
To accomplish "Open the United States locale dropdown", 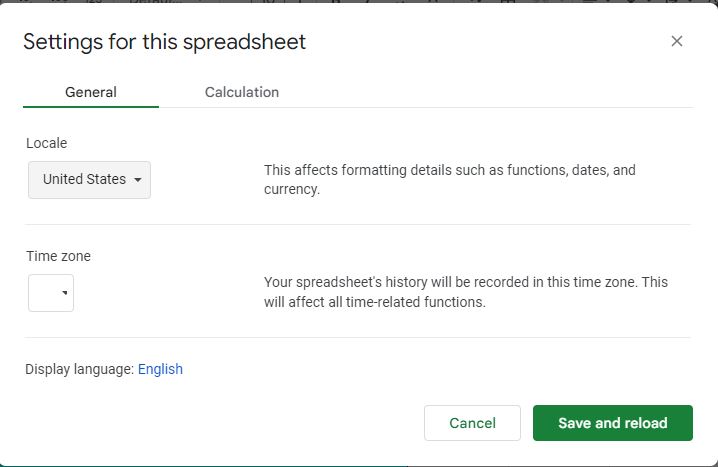I will pos(89,179).
